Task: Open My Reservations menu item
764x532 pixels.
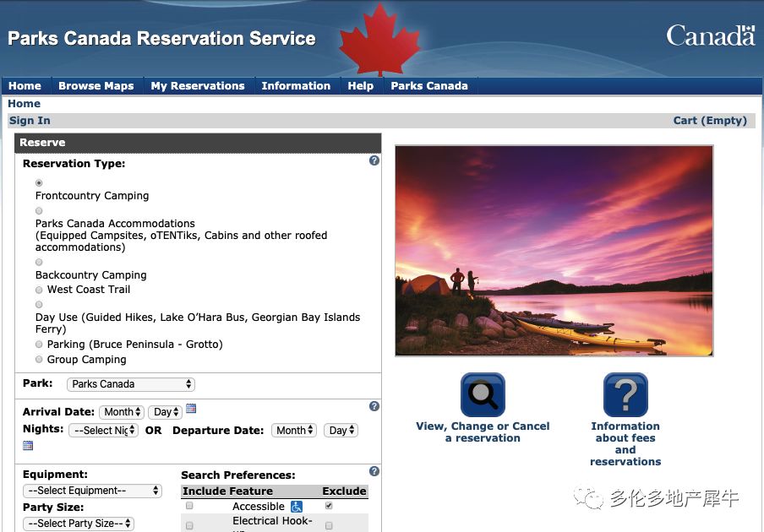Action: [x=198, y=86]
